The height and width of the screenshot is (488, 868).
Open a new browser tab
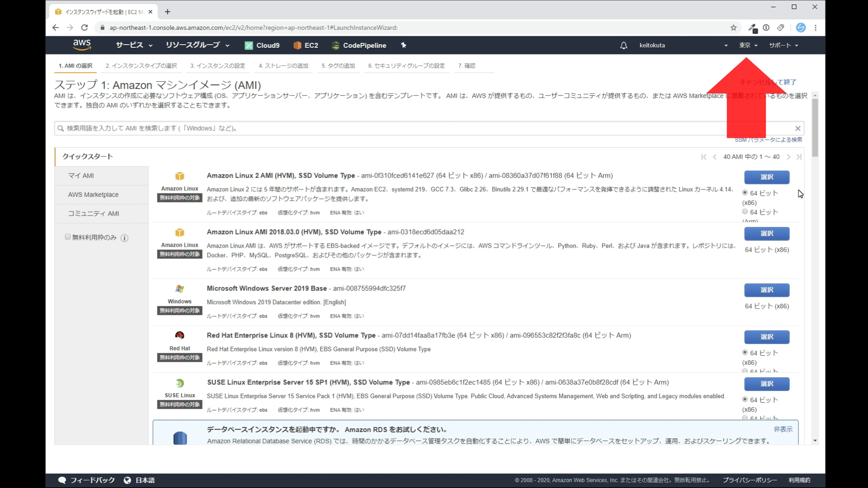coord(167,12)
